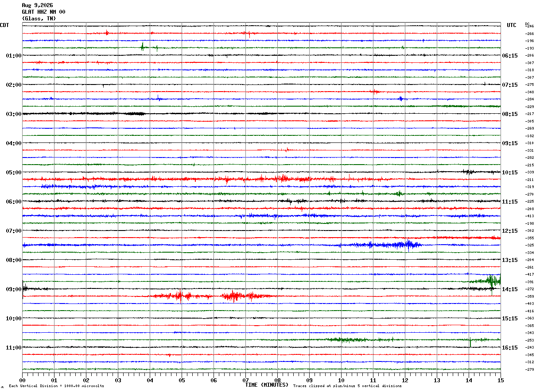The width and height of the screenshot is (536, 392).
Task: Select the 05:00 CDT hour label
Action: coord(14,173)
